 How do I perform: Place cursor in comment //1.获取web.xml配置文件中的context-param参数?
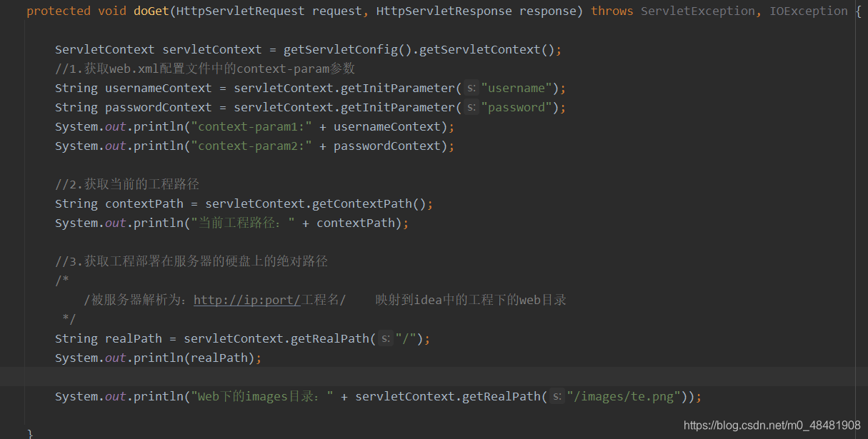[205, 69]
